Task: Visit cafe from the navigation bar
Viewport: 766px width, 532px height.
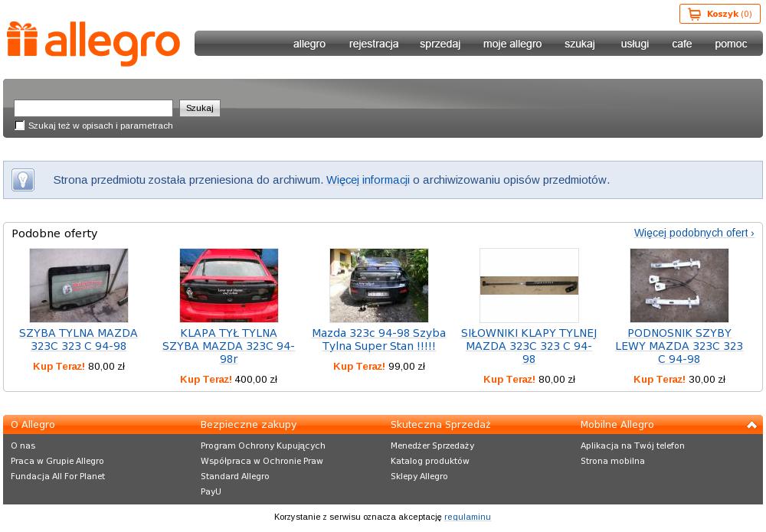Action: point(682,44)
